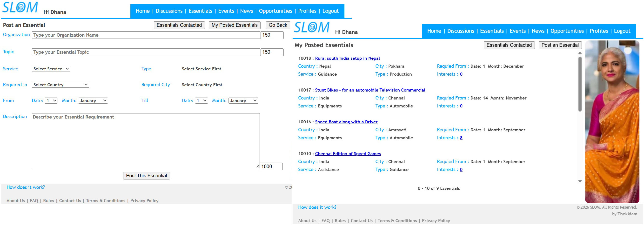Open Essentials in the Post an Essential page menu
Viewport: 644px width, 225px height.
click(x=200, y=11)
